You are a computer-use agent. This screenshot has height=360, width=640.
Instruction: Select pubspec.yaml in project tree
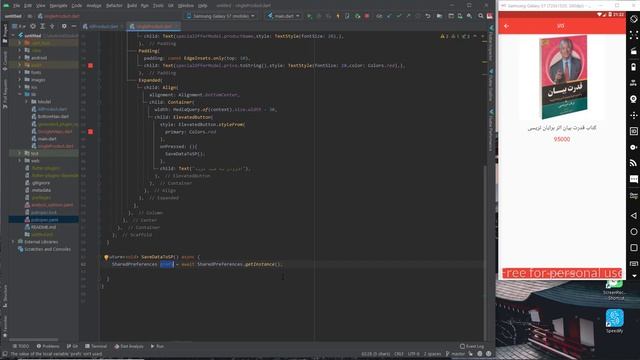tap(44, 220)
